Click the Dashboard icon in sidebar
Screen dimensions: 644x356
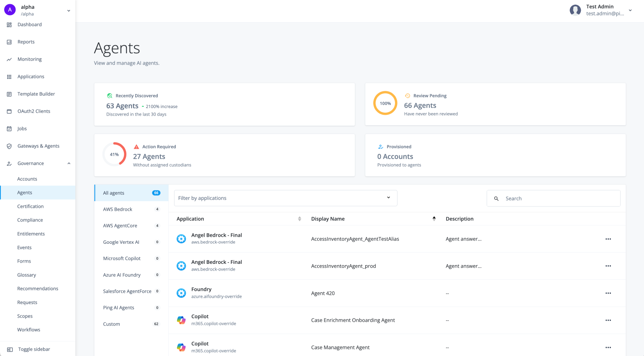[x=9, y=25]
